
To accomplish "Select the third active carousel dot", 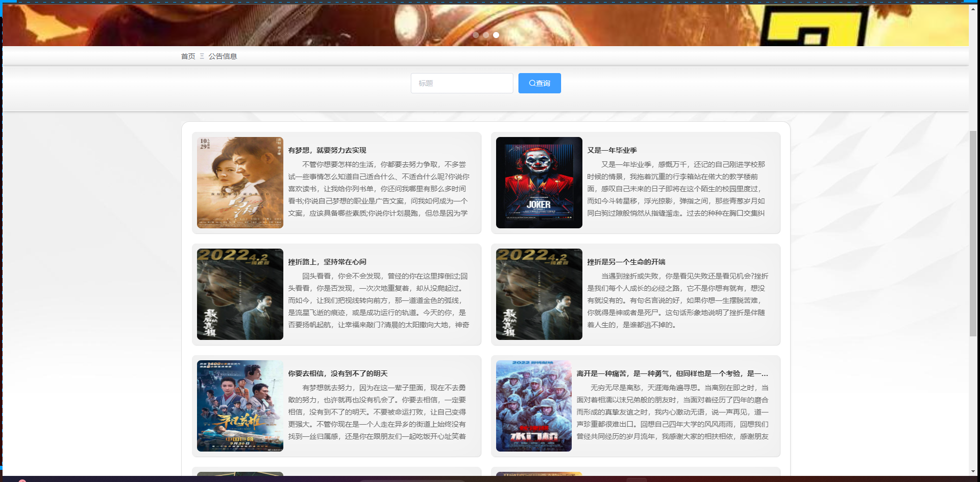I will 496,35.
